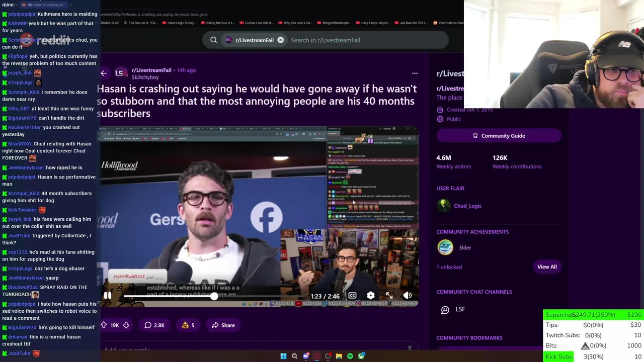Screen dimensions: 644x362
Task: Open File Explorer from the taskbar
Action: point(339,356)
